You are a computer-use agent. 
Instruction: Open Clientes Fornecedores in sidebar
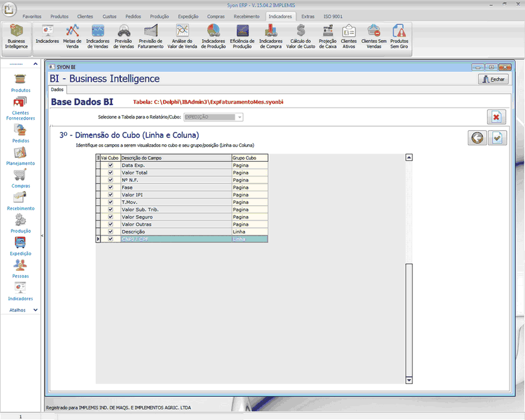[x=20, y=108]
